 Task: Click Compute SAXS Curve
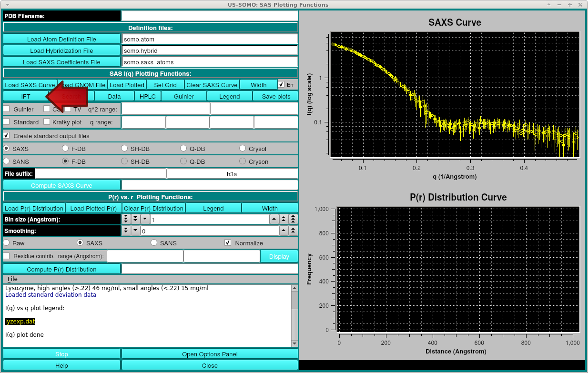[x=61, y=184]
